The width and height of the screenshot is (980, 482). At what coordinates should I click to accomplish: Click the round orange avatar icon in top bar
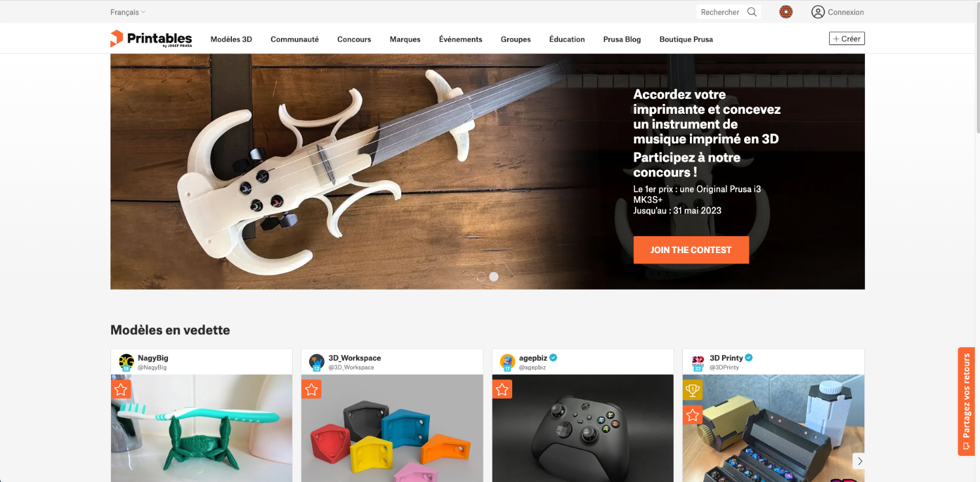[786, 12]
